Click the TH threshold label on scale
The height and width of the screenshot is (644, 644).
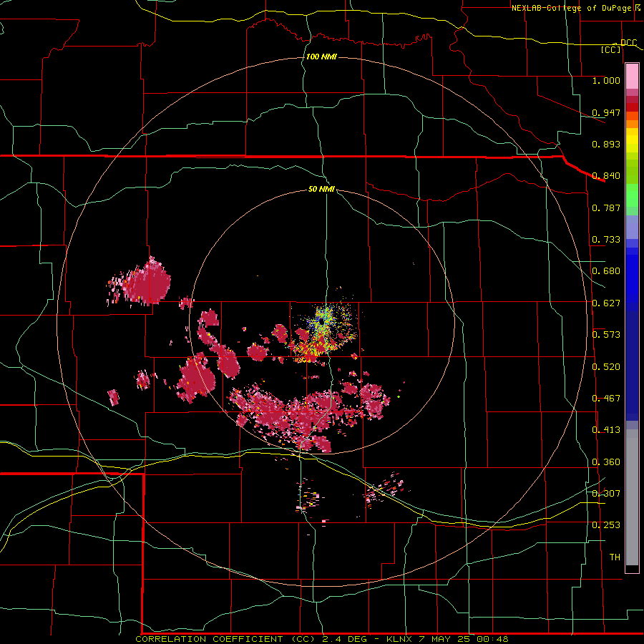point(615,557)
